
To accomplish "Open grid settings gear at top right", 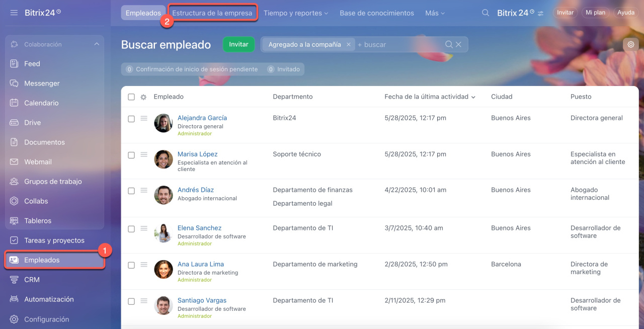I will [x=630, y=45].
